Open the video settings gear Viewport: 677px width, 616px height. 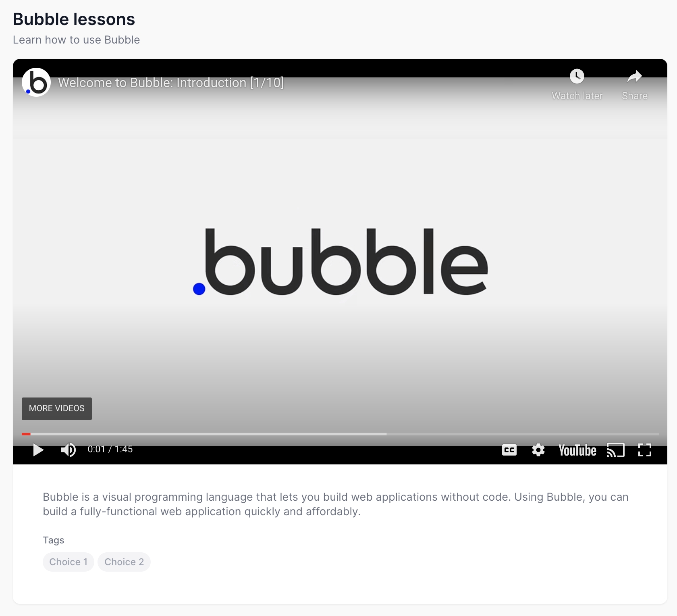coord(538,450)
